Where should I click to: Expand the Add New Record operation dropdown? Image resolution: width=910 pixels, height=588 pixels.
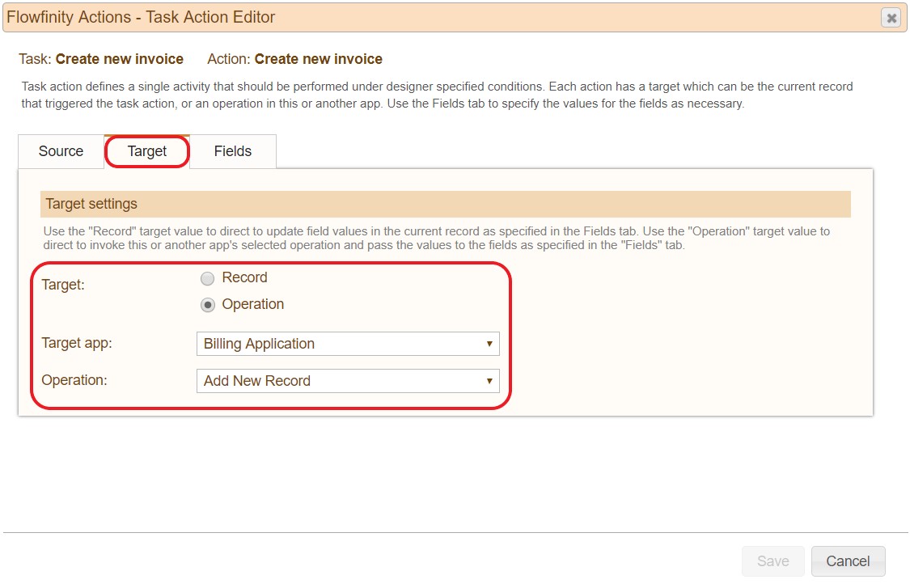(347, 381)
